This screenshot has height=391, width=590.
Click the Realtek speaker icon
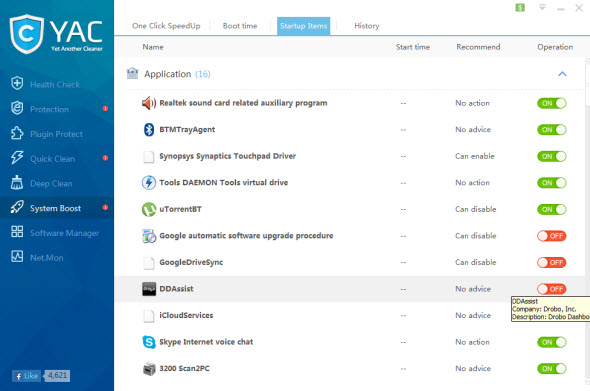click(x=149, y=103)
